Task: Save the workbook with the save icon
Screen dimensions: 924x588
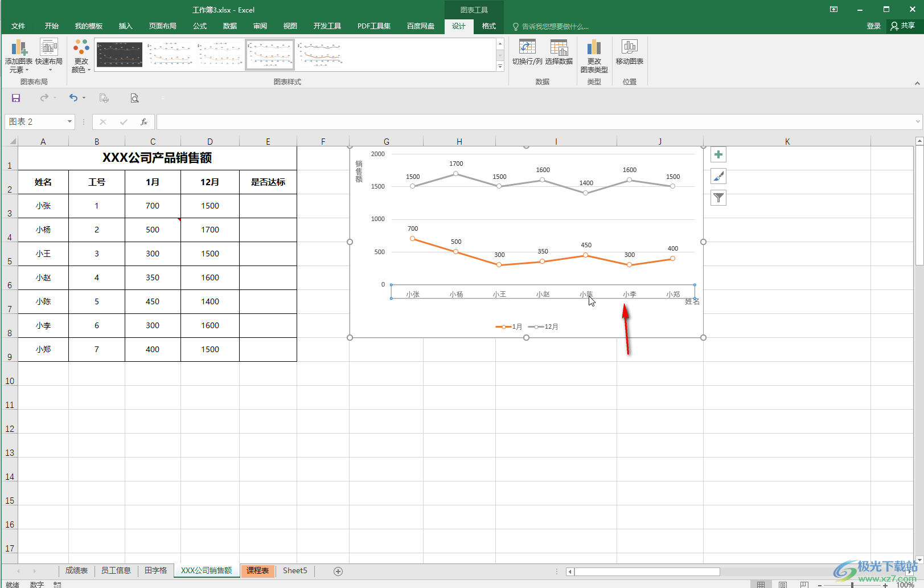Action: click(16, 98)
